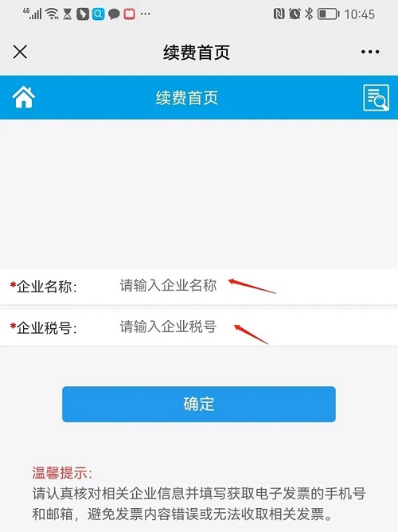Screen dimensions: 398x532
Task: Tap the white home icon
Action: pyautogui.click(x=23, y=97)
